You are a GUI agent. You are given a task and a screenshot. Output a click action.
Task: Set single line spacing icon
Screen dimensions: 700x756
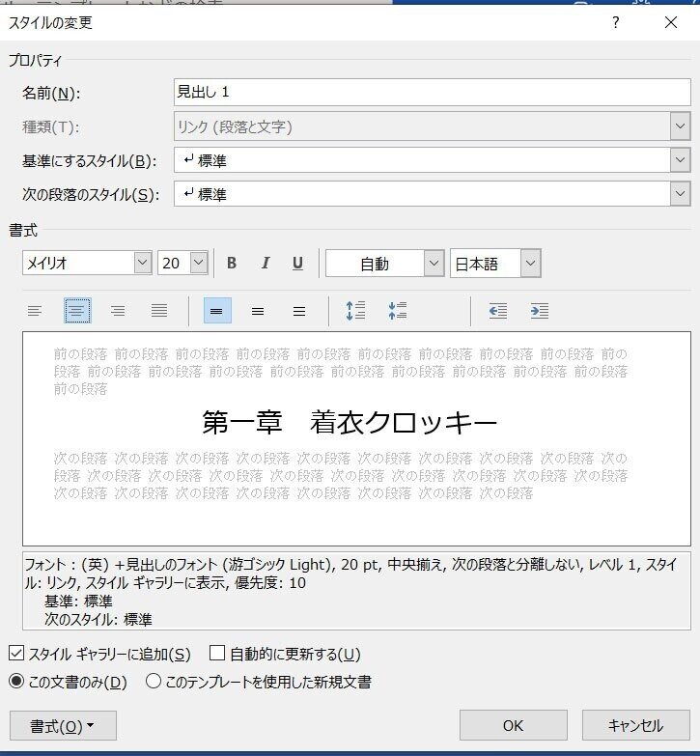click(x=217, y=311)
